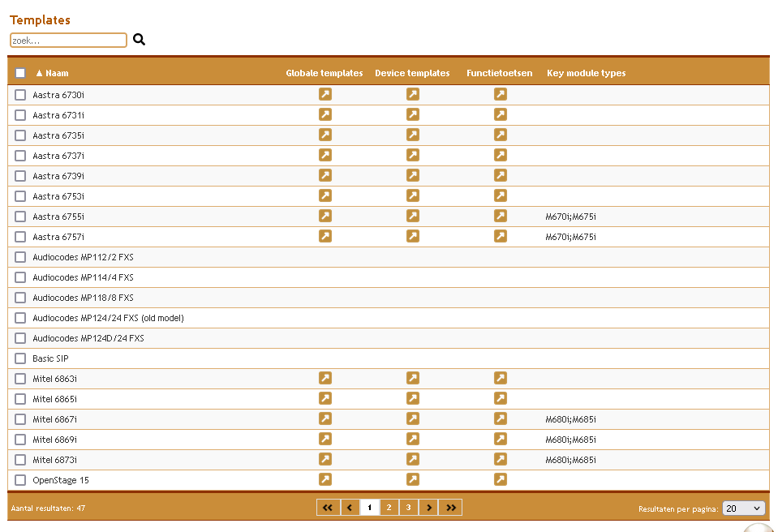Click the Templates page heading
Viewport: 778px width, 532px height.
tap(41, 19)
